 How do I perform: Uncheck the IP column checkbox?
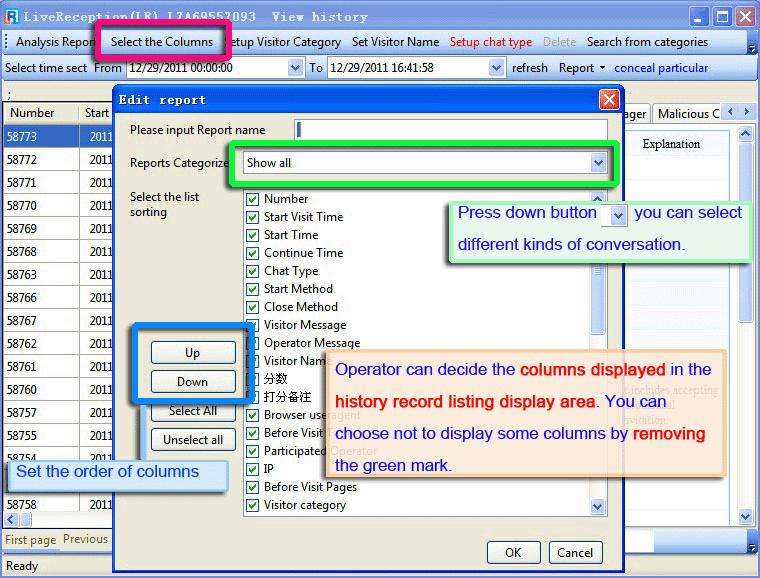252,469
